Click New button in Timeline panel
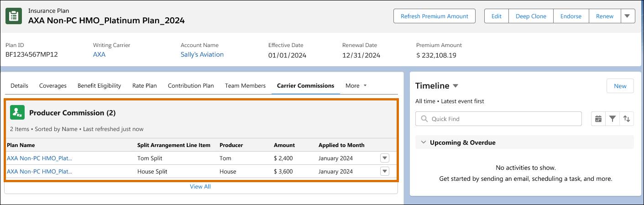Image resolution: width=644 pixels, height=205 pixels. point(620,86)
